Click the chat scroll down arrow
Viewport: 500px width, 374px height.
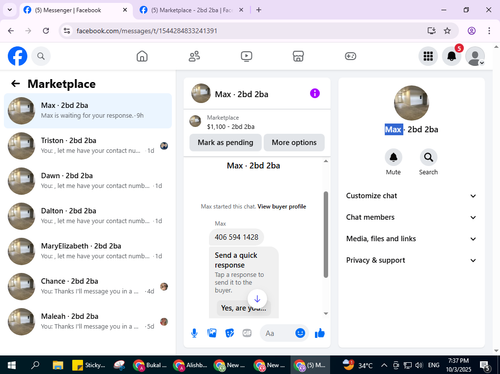[326, 313]
